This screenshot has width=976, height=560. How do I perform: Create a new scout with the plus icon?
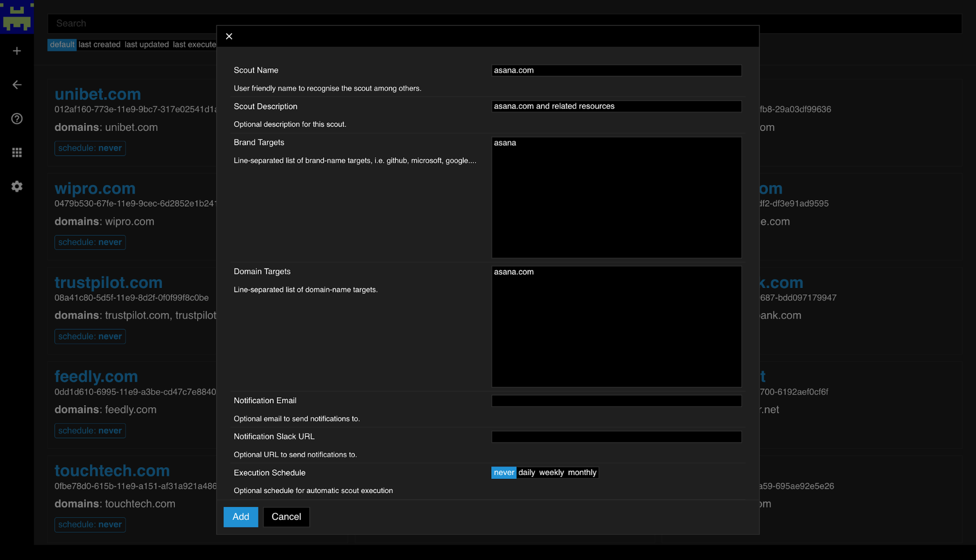(17, 50)
